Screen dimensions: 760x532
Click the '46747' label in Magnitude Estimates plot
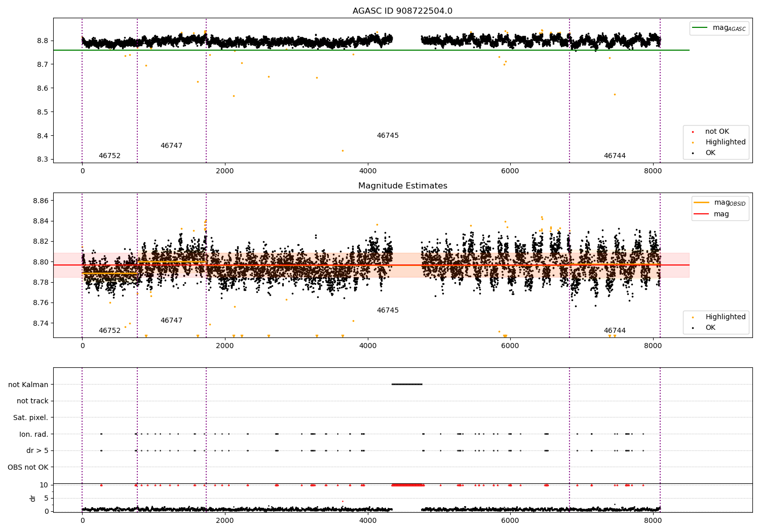click(171, 320)
